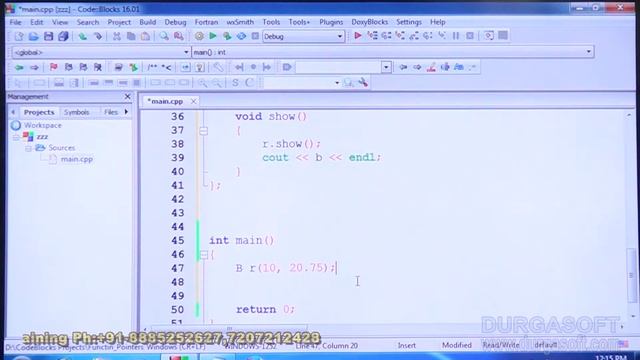This screenshot has width=640, height=360.
Task: Open the Edit menu
Action: [x=36, y=22]
